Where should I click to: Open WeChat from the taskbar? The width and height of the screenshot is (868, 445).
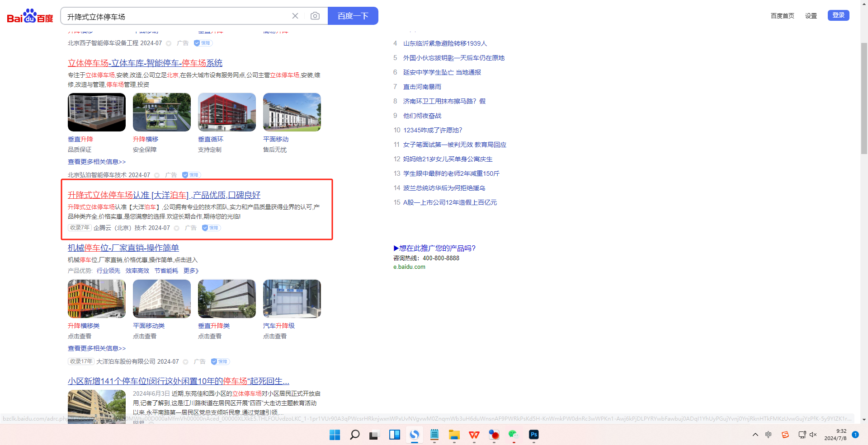click(514, 435)
